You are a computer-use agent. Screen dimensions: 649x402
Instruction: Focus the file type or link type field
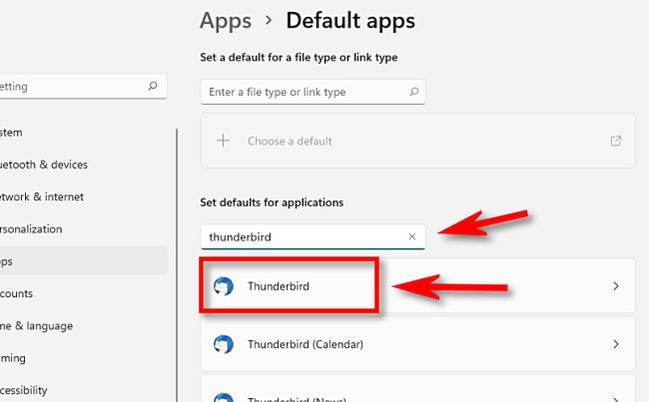pos(313,92)
